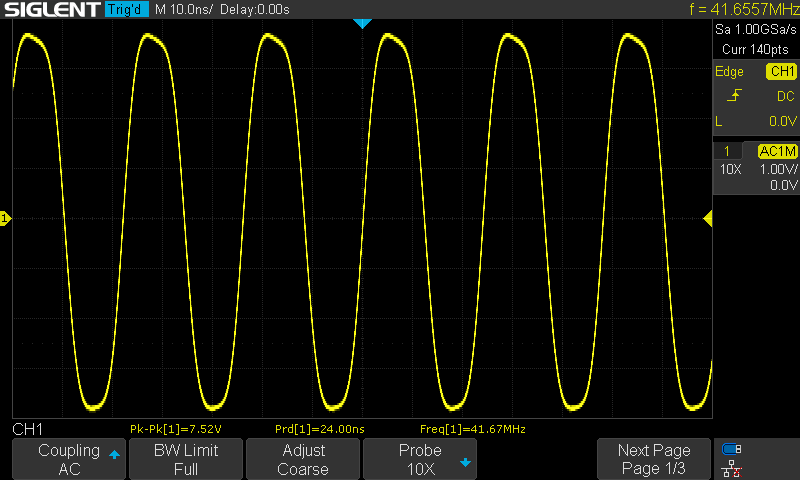This screenshot has height=480, width=800.
Task: Click the DC trigger coupling label
Action: (786, 96)
